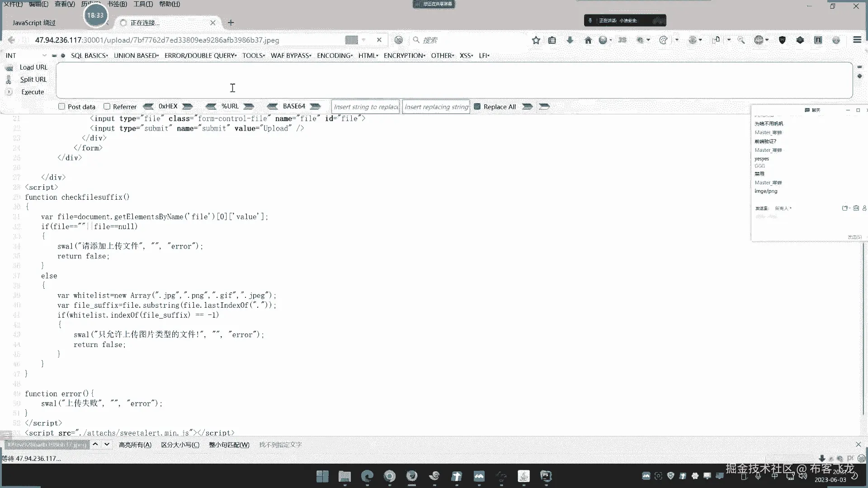Viewport: 868px width, 488px height.
Task: Click the BASE64 encode right arrow
Action: coord(315,107)
